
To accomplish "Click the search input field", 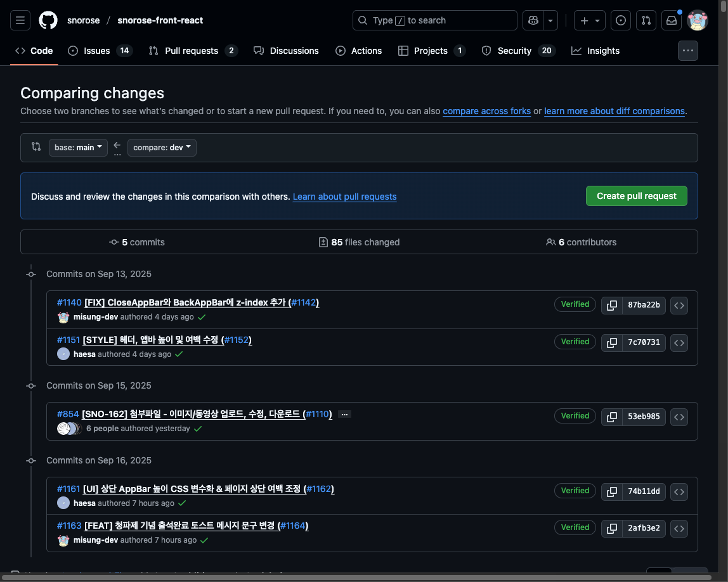I will coord(435,20).
